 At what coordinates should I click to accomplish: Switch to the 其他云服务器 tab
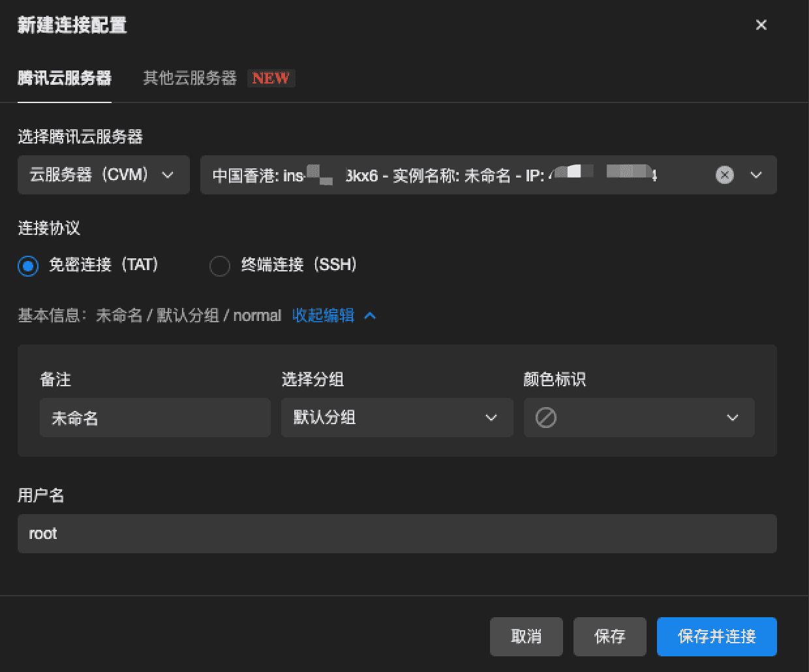point(189,78)
